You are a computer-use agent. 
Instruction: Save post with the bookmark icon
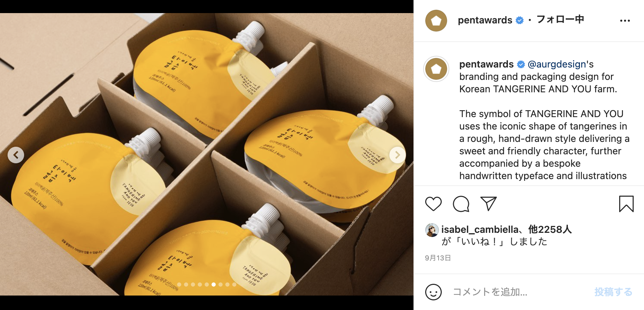tap(626, 204)
